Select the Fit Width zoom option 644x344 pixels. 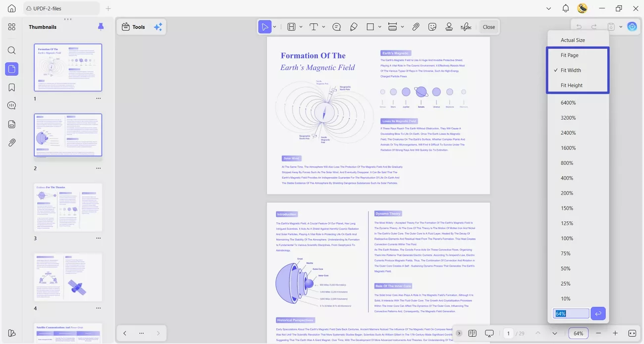571,70
